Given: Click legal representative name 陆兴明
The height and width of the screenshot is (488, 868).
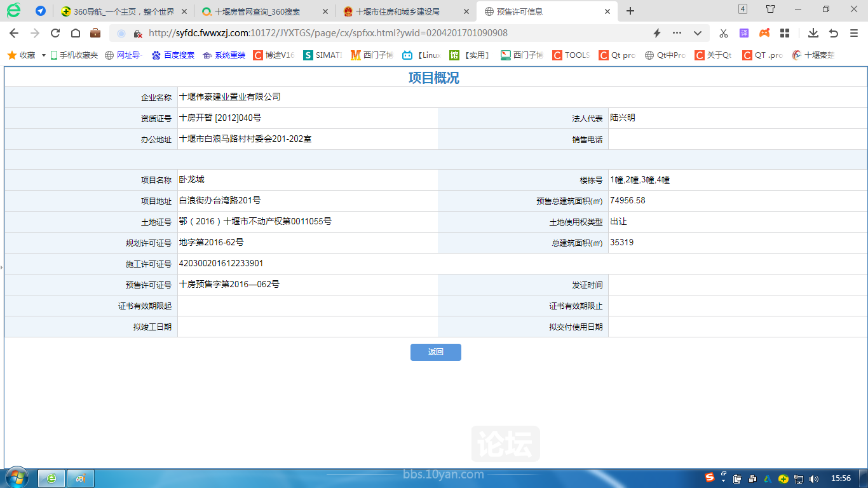Looking at the screenshot, I should coord(623,118).
